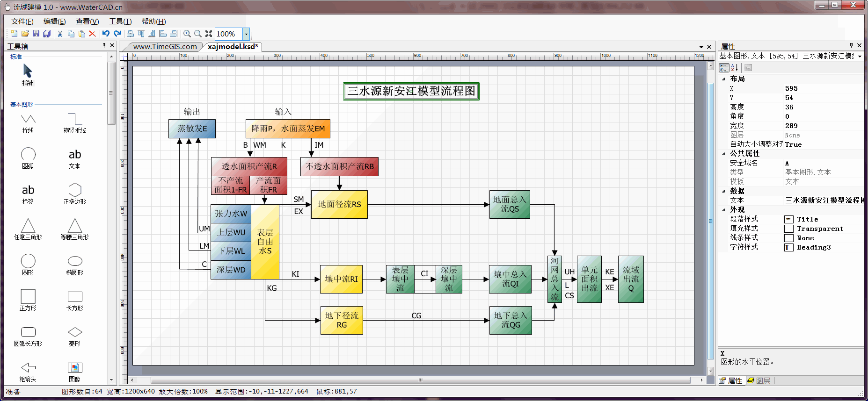868x401 pixels.
Task: Open the 帮助(H) menu
Action: click(154, 21)
